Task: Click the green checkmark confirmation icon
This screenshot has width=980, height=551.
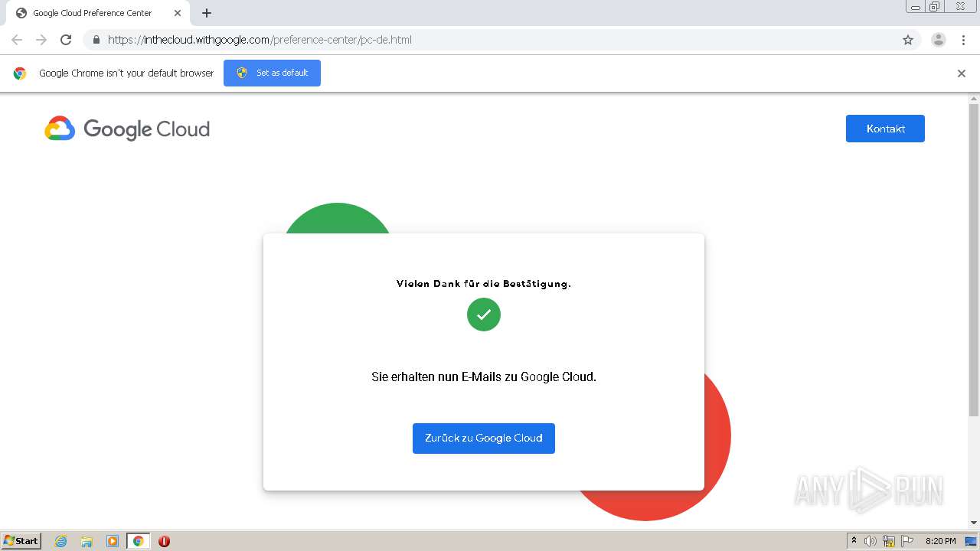Action: (484, 315)
